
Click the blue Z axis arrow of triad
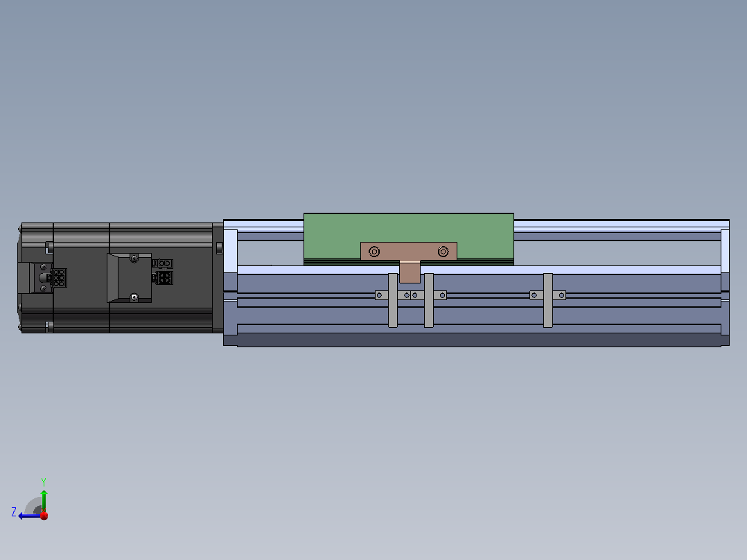[x=28, y=516]
